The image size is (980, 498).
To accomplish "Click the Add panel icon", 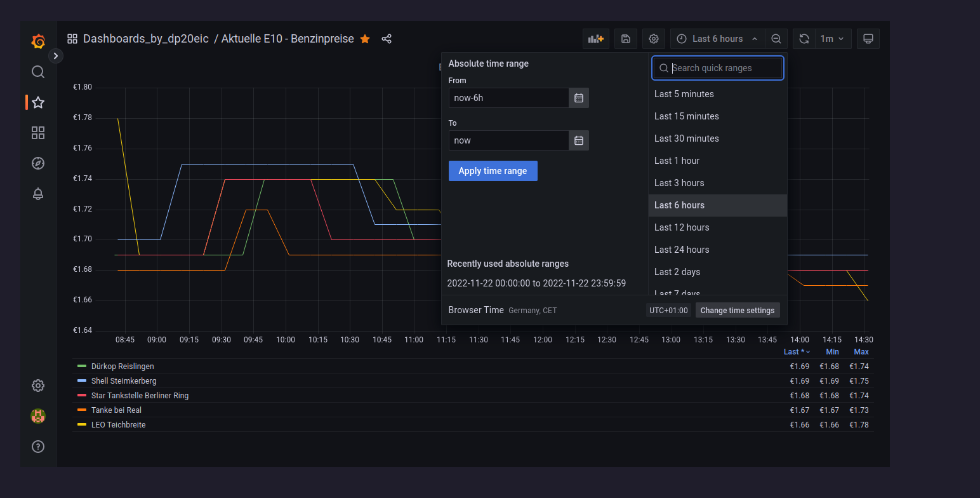I will pos(595,39).
